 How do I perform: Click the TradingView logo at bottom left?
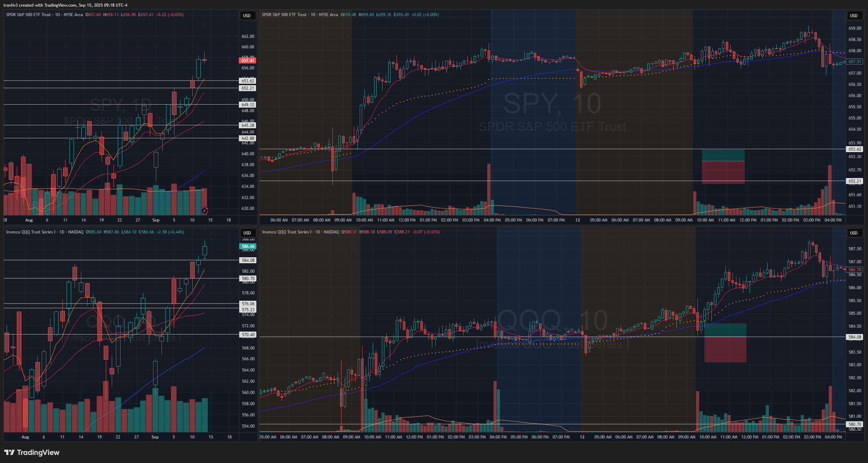32,452
